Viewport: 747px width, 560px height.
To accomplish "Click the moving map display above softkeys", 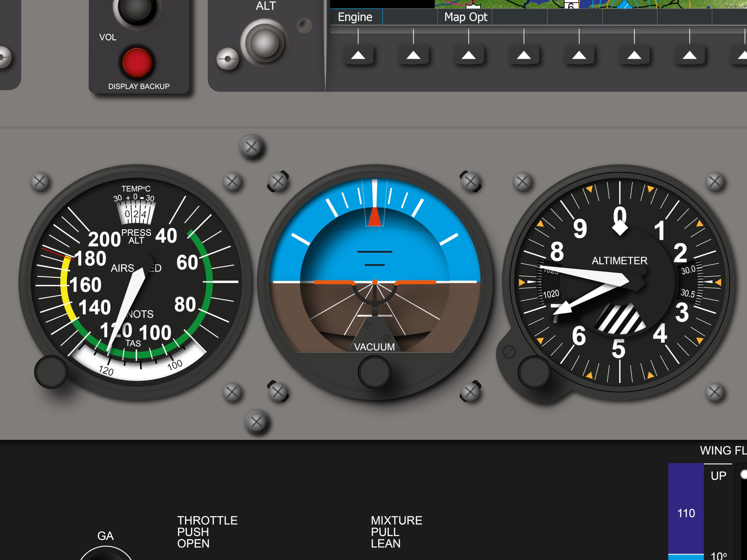I will [x=590, y=4].
